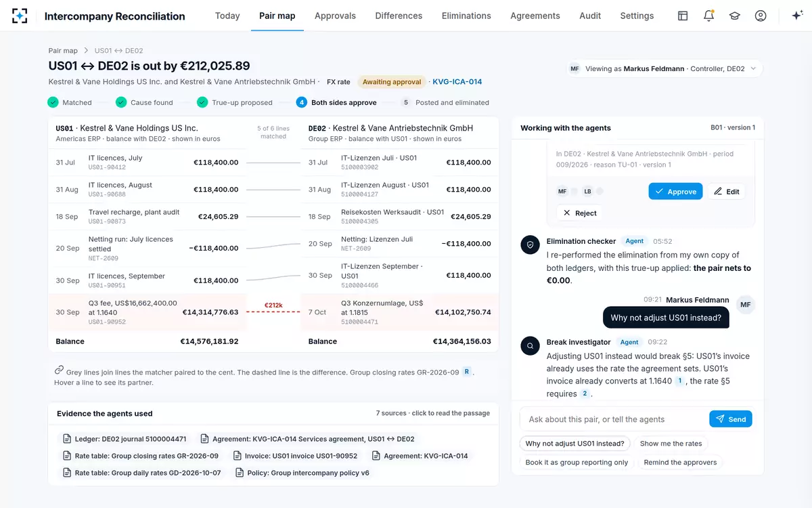Click the Elimination checker shield avatar

point(530,245)
